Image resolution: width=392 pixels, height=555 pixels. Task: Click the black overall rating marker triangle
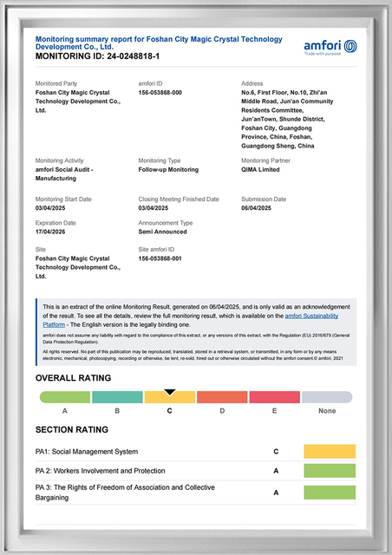pyautogui.click(x=170, y=392)
